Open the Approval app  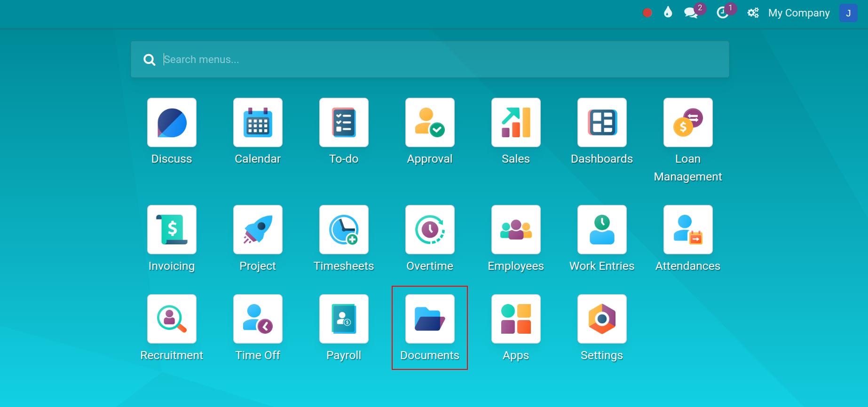point(430,123)
